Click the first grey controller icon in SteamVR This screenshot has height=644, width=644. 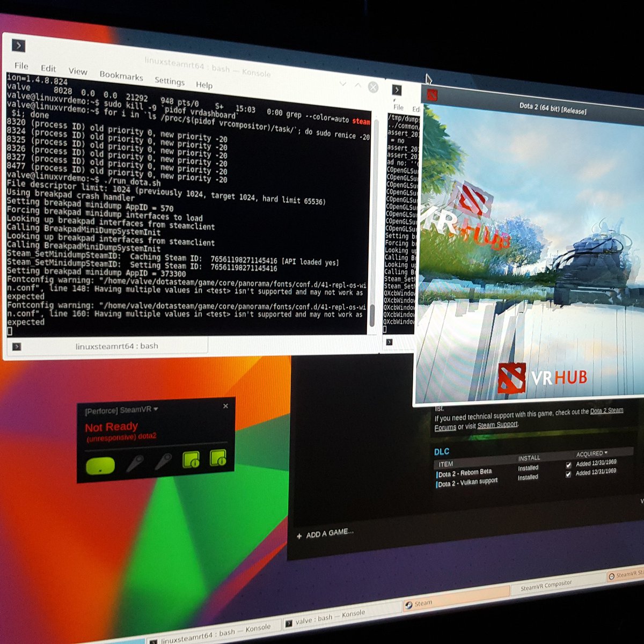(x=134, y=463)
